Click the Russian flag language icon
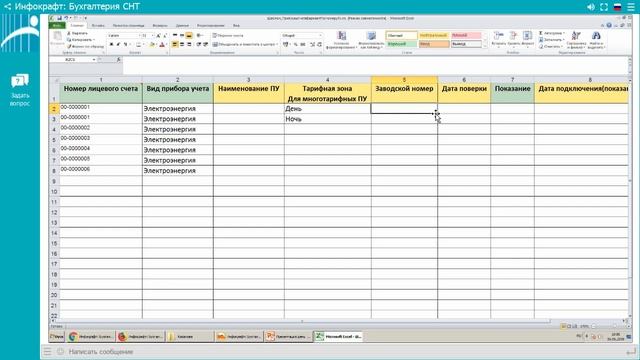 point(618,7)
